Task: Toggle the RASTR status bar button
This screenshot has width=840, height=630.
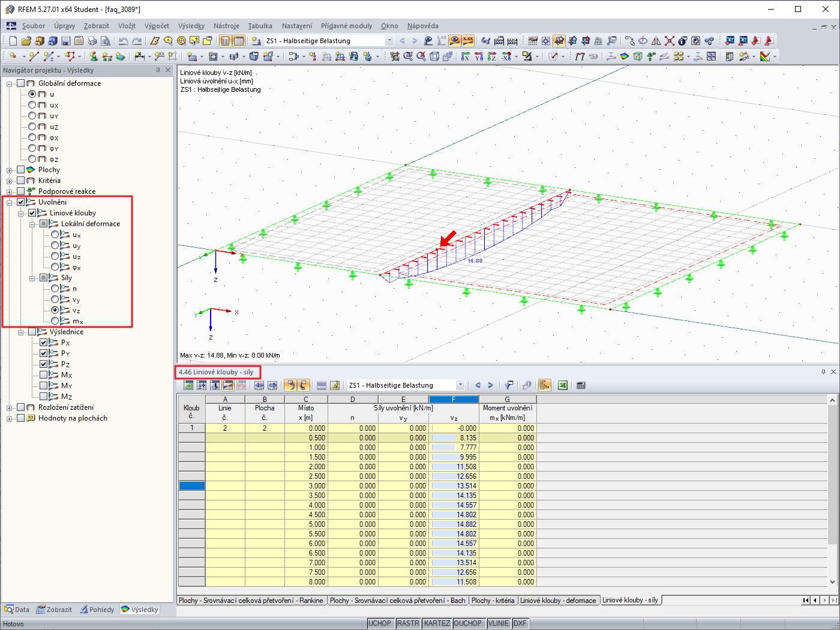Action: [x=408, y=623]
